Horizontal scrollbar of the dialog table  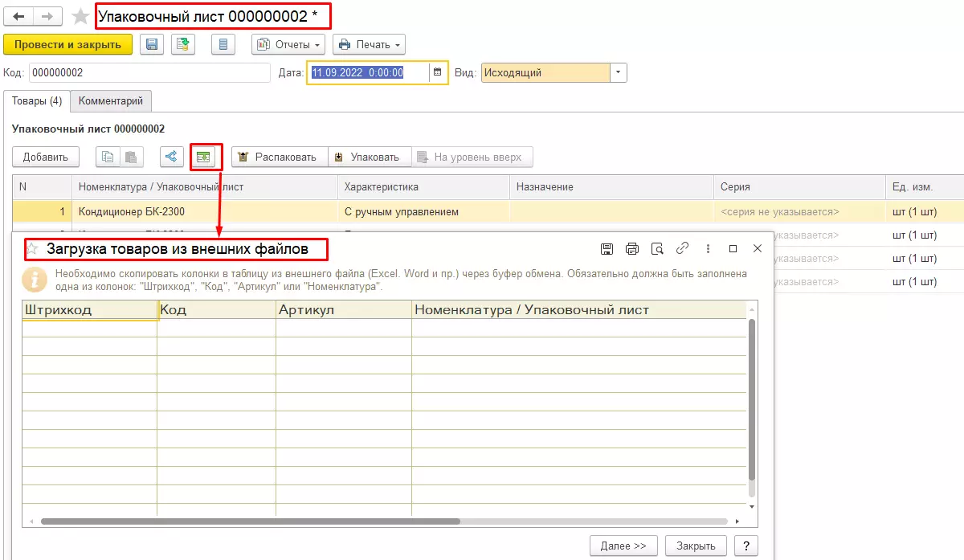(250, 521)
